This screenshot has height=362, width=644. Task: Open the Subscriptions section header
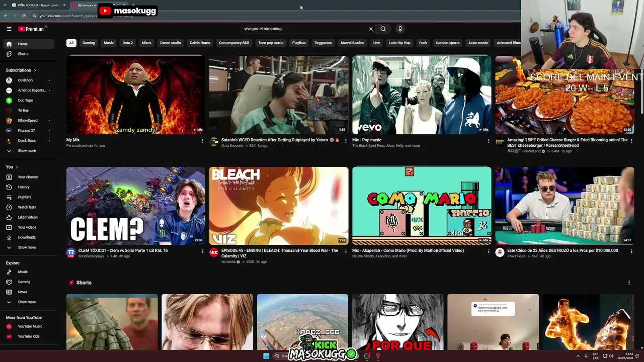[x=21, y=70]
